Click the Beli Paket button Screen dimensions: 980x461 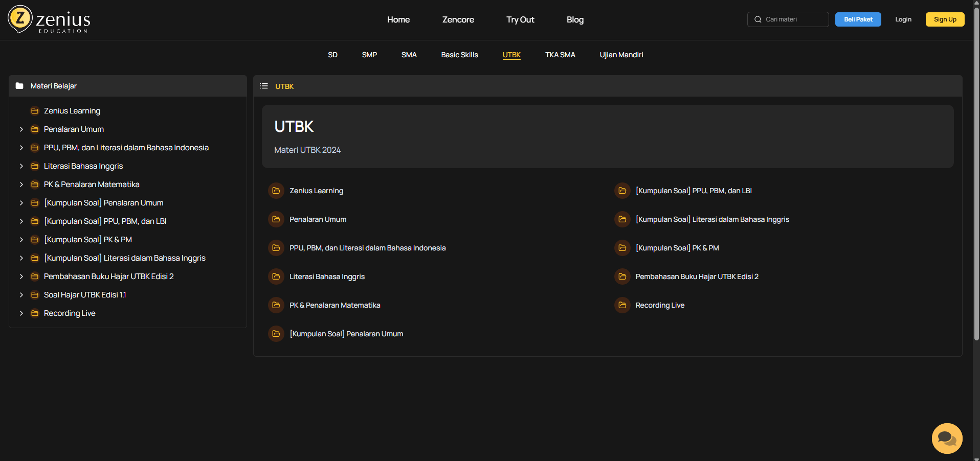858,19
